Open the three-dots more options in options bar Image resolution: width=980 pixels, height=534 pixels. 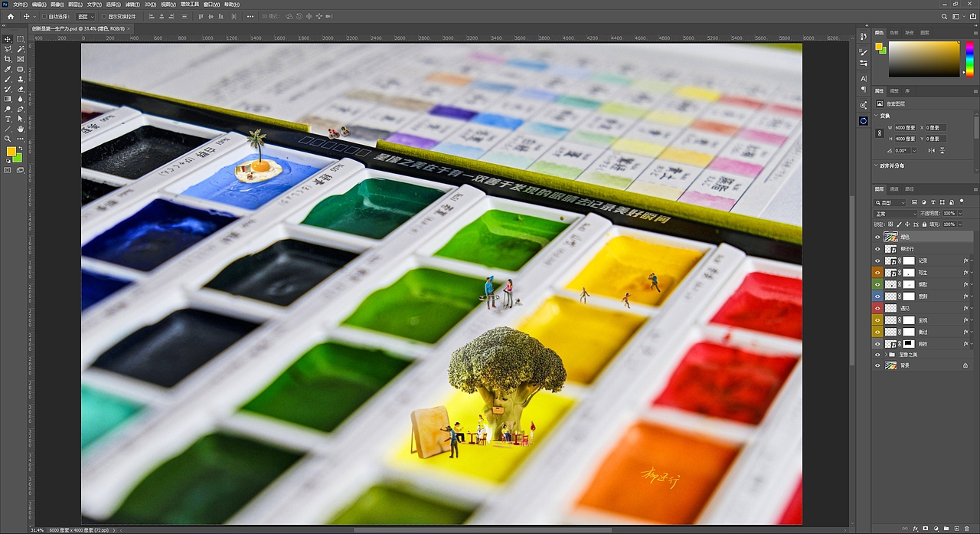[x=250, y=16]
